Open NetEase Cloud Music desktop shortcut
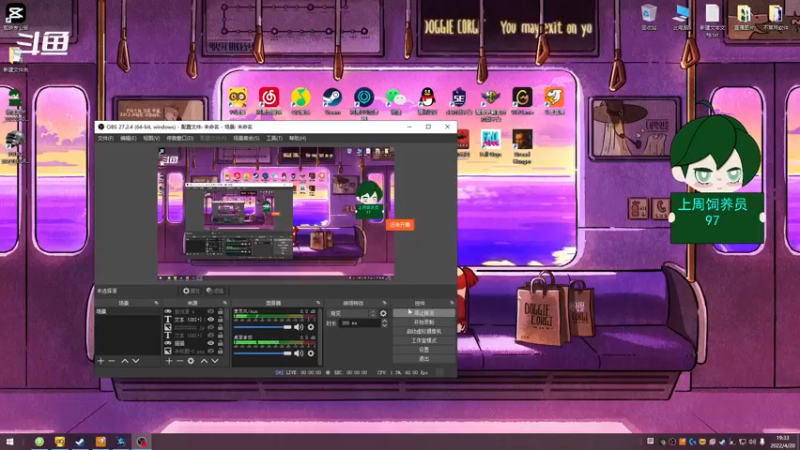Image resolution: width=800 pixels, height=450 pixels. [269, 100]
